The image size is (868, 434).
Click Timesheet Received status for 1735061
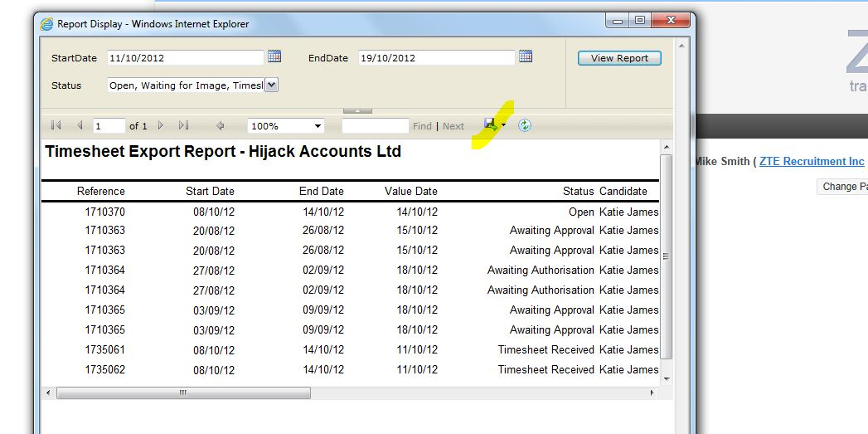tap(546, 349)
